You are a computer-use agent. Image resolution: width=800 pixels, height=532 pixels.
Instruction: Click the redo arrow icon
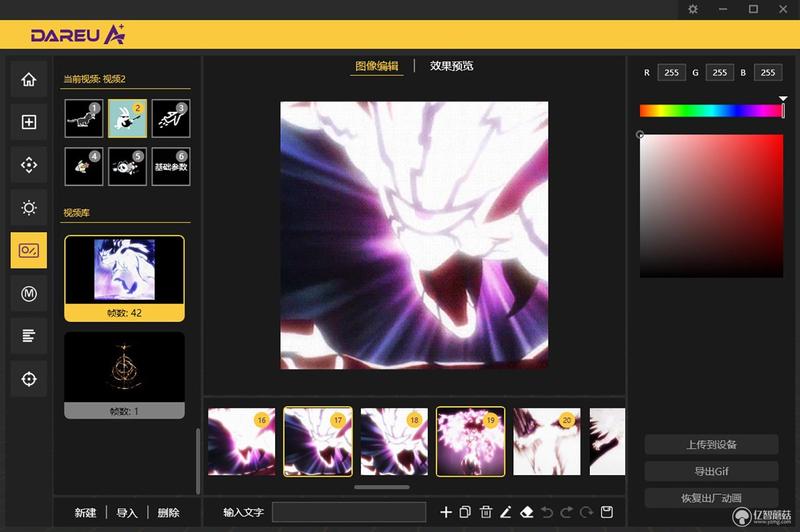click(x=567, y=512)
